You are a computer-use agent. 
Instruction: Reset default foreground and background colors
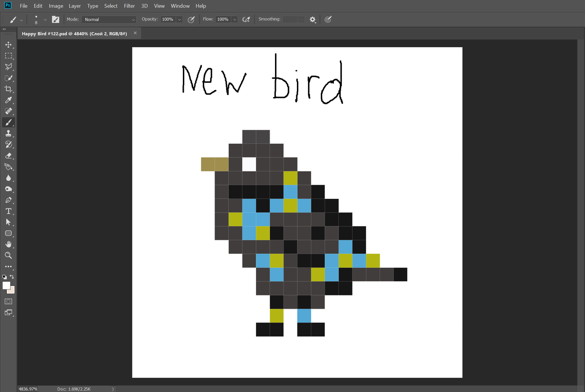5,277
